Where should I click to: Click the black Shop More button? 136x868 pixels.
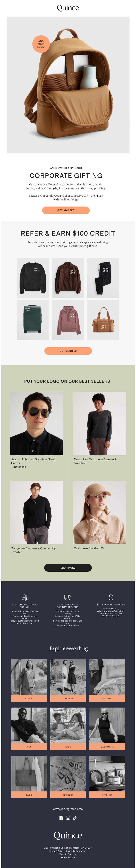point(68,568)
